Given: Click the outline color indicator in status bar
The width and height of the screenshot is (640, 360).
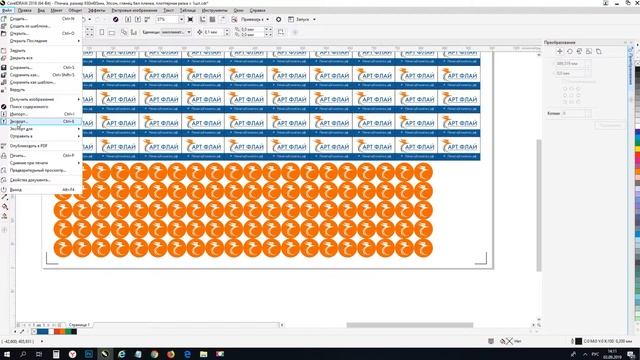Looking at the screenshot, I should (579, 341).
